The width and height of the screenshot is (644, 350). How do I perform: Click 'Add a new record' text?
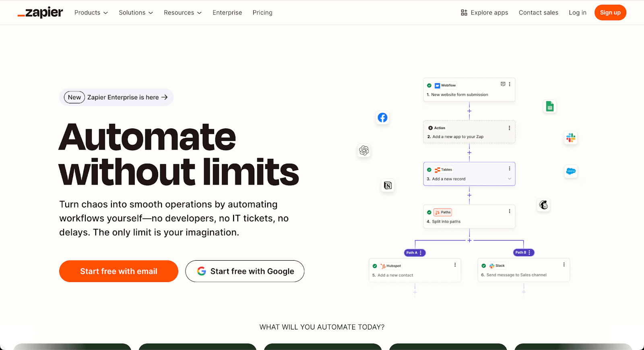click(x=449, y=179)
